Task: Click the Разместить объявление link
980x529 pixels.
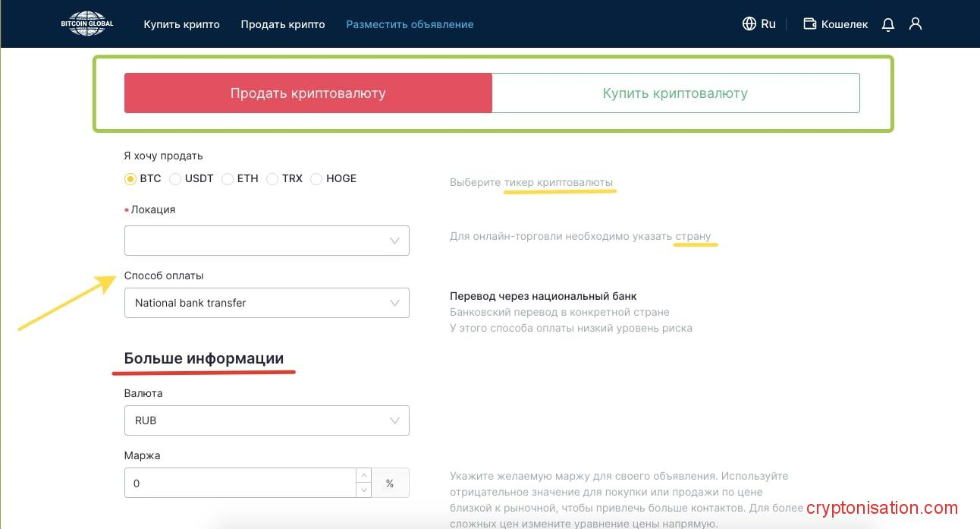Action: (410, 24)
